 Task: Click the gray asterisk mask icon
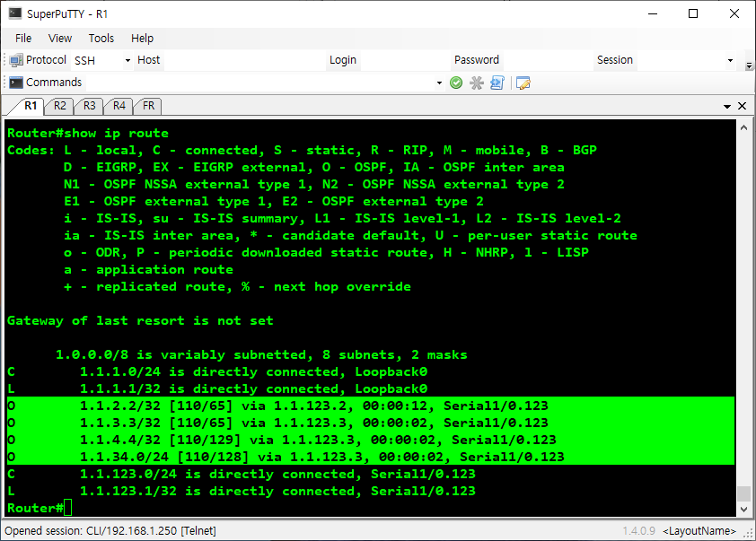[477, 83]
